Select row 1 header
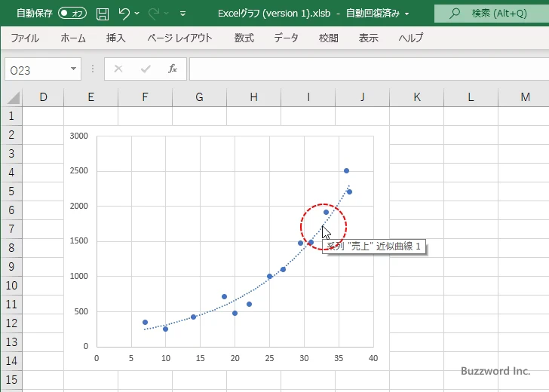This screenshot has height=392, width=549. coord(11,115)
